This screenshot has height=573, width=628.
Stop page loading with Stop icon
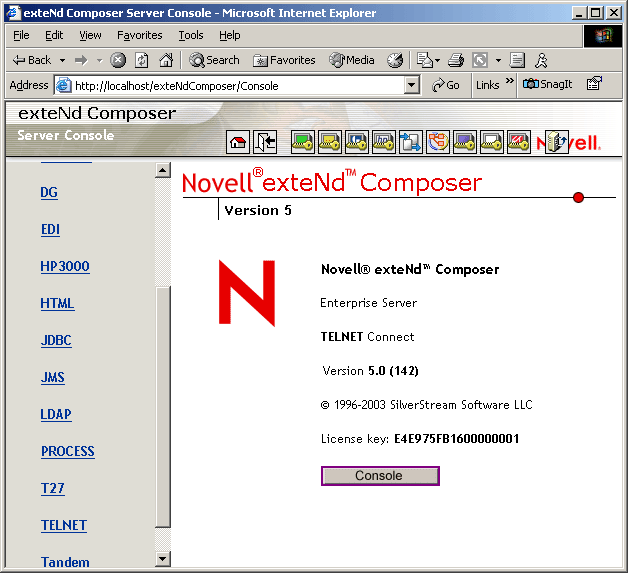pos(118,60)
